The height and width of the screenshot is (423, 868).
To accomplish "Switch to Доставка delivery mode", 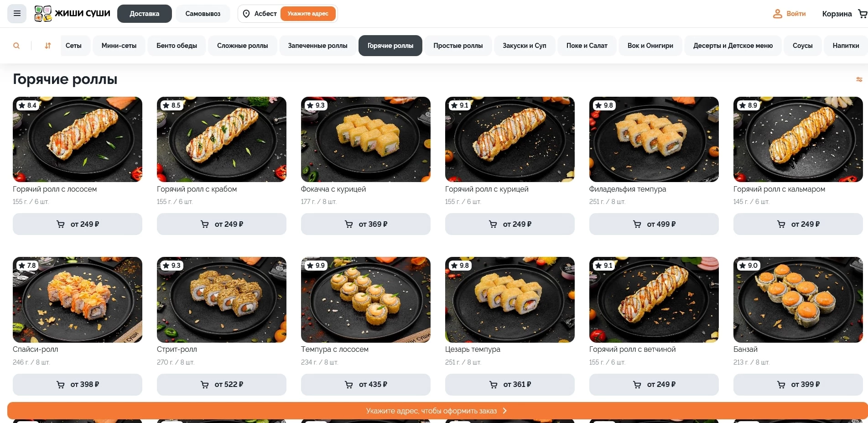I will point(145,14).
